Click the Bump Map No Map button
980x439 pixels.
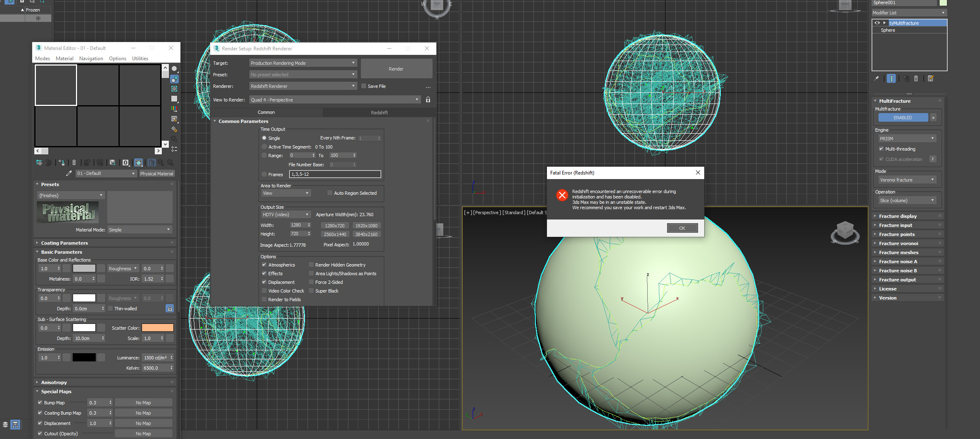click(143, 402)
